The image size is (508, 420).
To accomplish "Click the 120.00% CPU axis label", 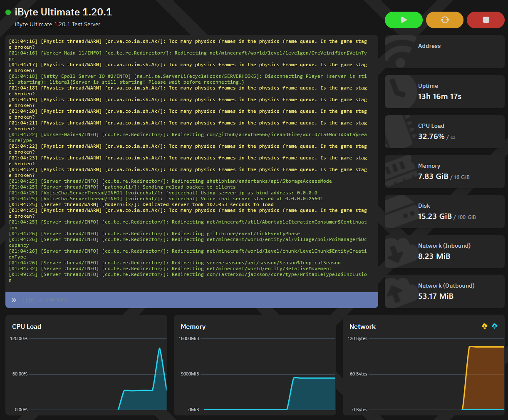I will coord(19,339).
